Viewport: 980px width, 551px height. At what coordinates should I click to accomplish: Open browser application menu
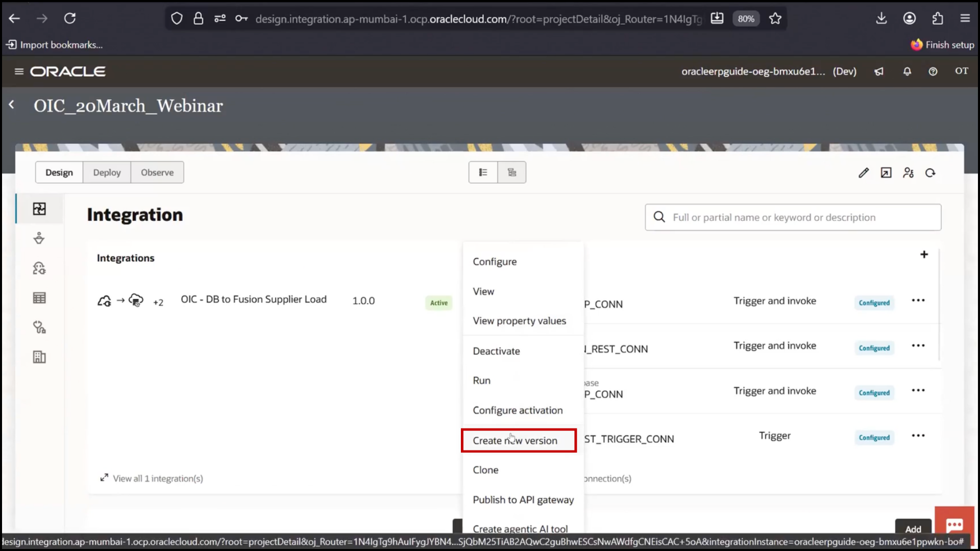click(965, 18)
